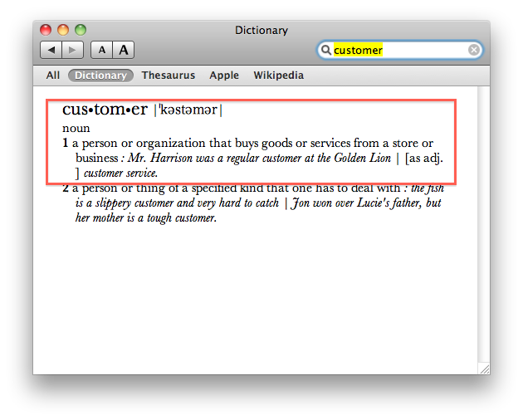Switch to the Thesaurus tab
The width and height of the screenshot is (523, 420).
click(168, 76)
